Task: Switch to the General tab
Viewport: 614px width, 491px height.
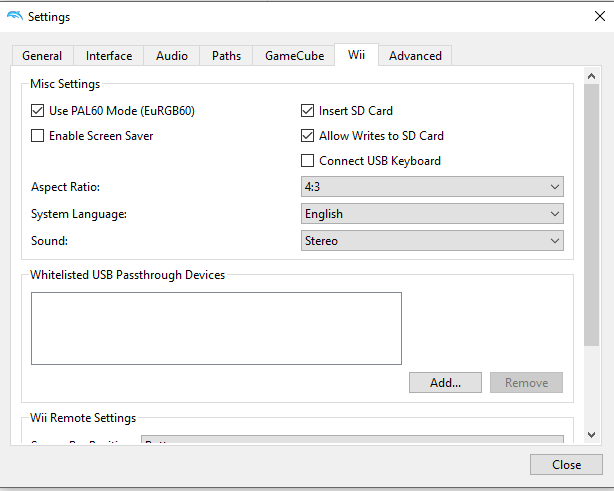Action: [x=42, y=56]
